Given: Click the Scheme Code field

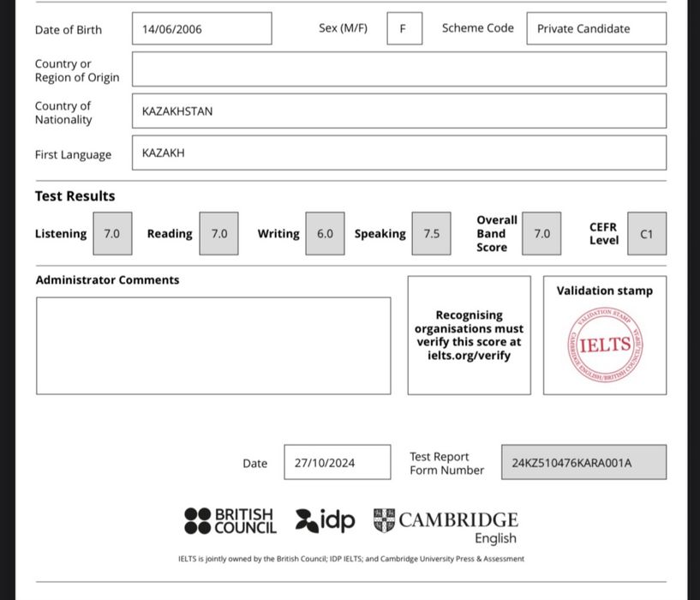Looking at the screenshot, I should [x=595, y=29].
